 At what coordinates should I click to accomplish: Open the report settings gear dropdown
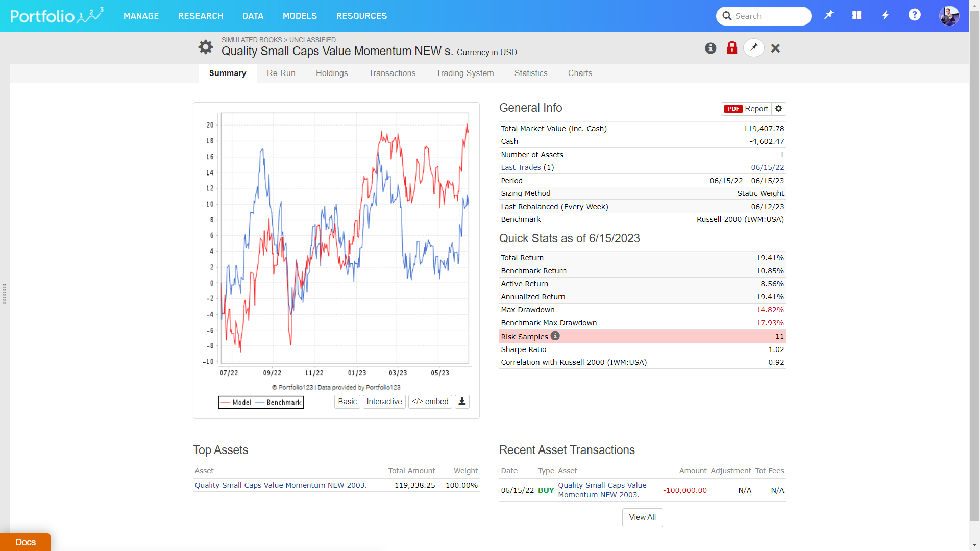[778, 109]
